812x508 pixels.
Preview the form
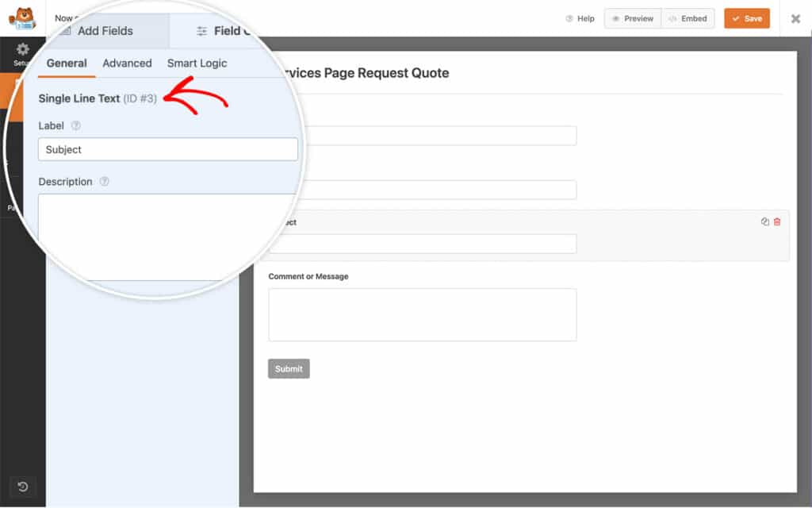click(x=632, y=17)
